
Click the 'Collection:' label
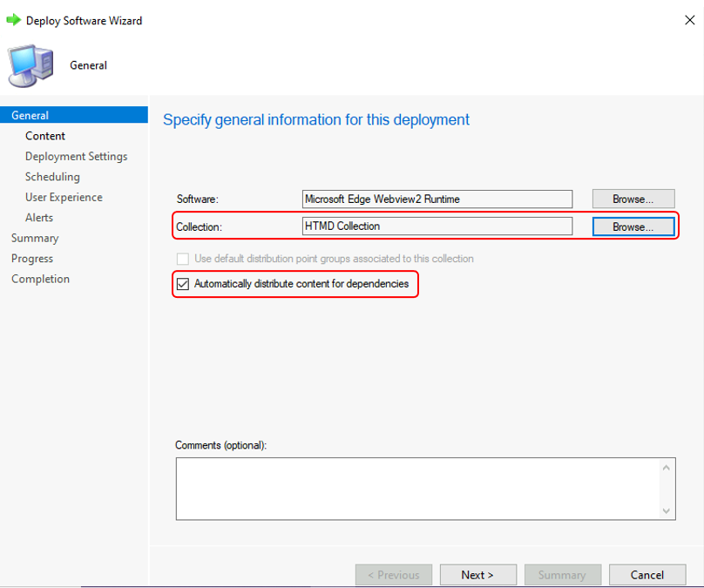point(199,227)
